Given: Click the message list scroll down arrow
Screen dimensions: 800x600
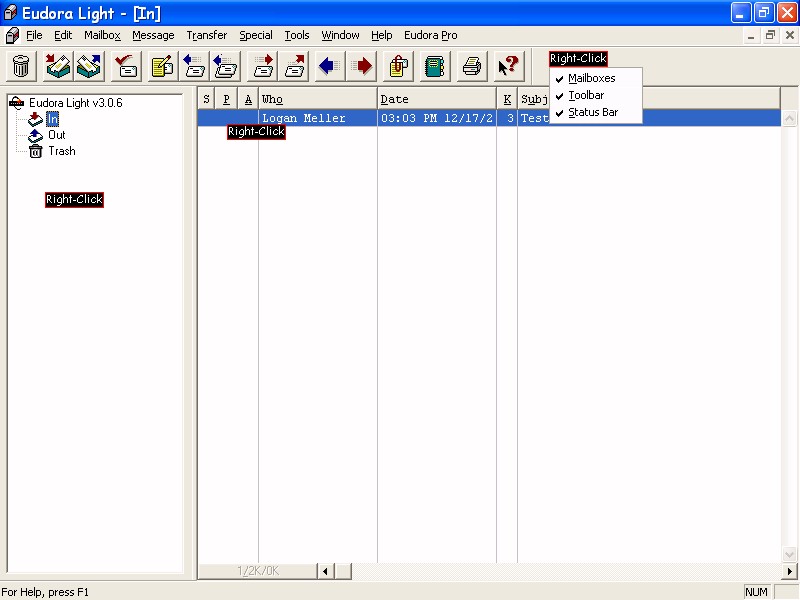Looking at the screenshot, I should [x=789, y=554].
